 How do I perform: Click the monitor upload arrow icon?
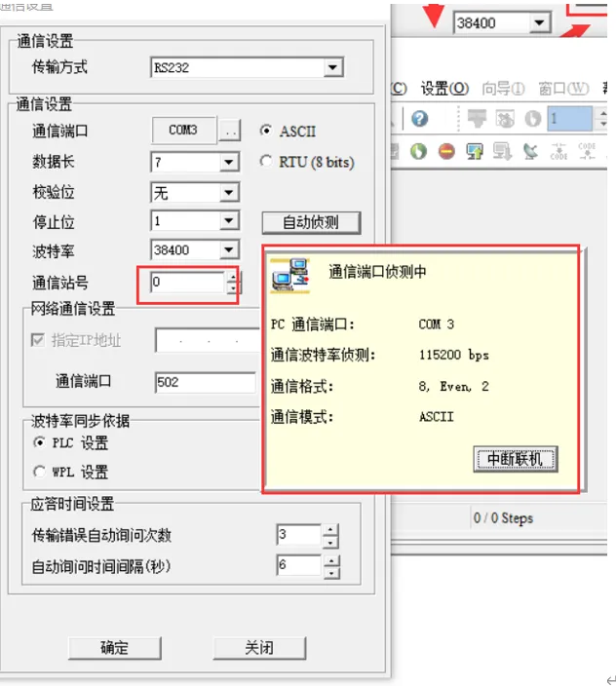(475, 151)
